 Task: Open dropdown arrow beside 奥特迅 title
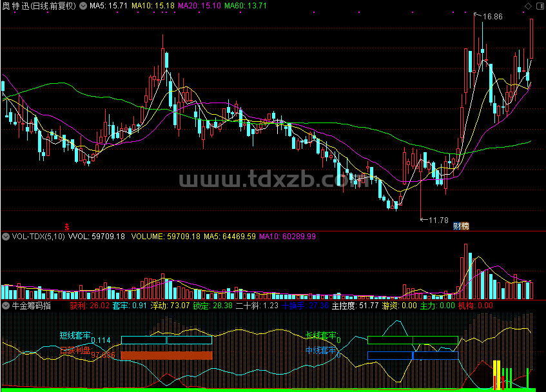[x=83, y=6]
